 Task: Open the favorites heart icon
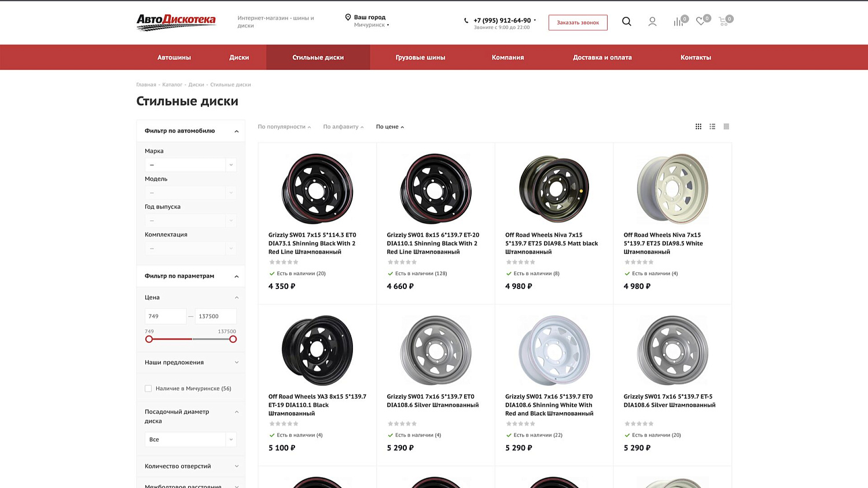pyautogui.click(x=700, y=21)
